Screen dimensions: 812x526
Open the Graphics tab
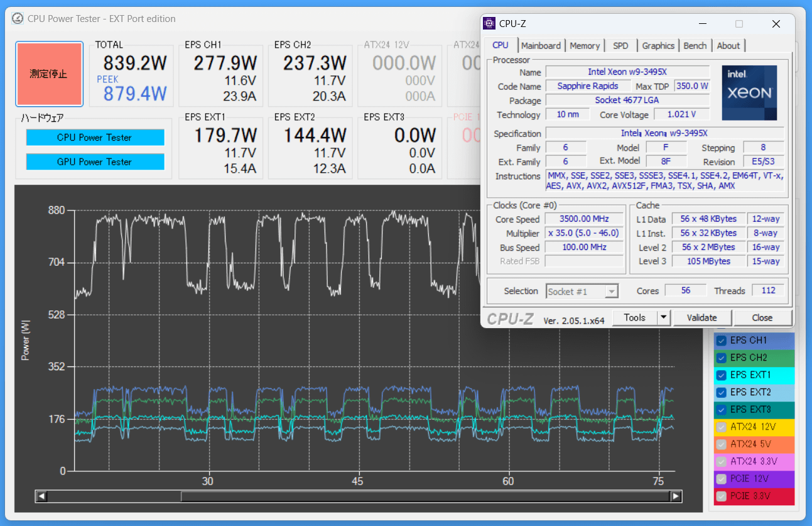pos(658,45)
